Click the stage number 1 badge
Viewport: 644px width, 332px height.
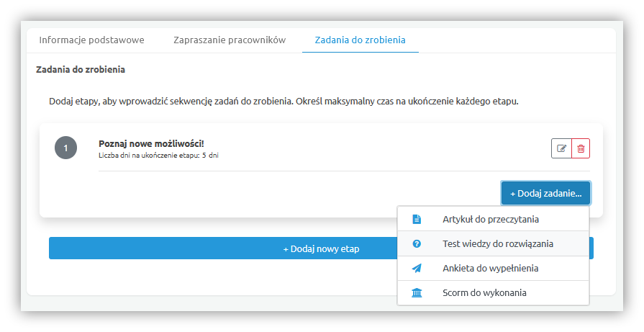65,148
